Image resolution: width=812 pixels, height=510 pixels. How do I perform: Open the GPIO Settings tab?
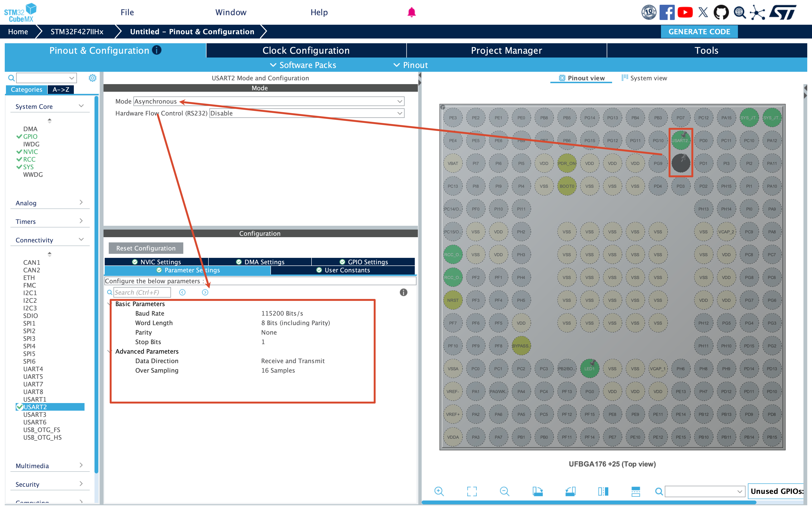pyautogui.click(x=364, y=262)
